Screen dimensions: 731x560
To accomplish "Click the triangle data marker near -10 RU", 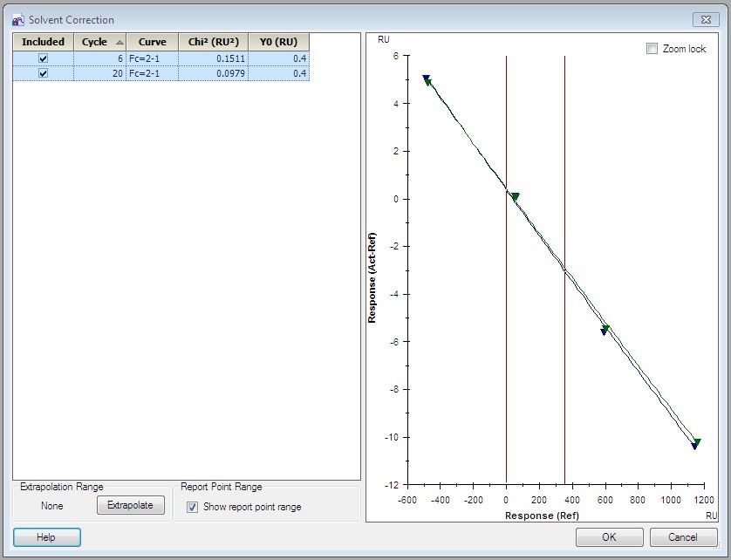I will [696, 444].
